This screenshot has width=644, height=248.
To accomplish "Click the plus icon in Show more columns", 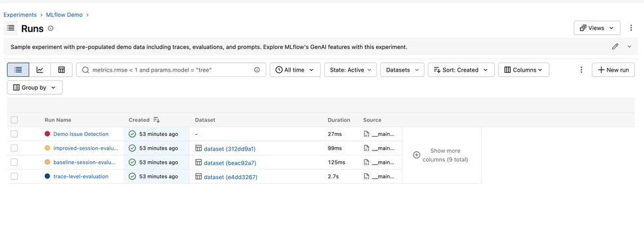I will [416, 155].
